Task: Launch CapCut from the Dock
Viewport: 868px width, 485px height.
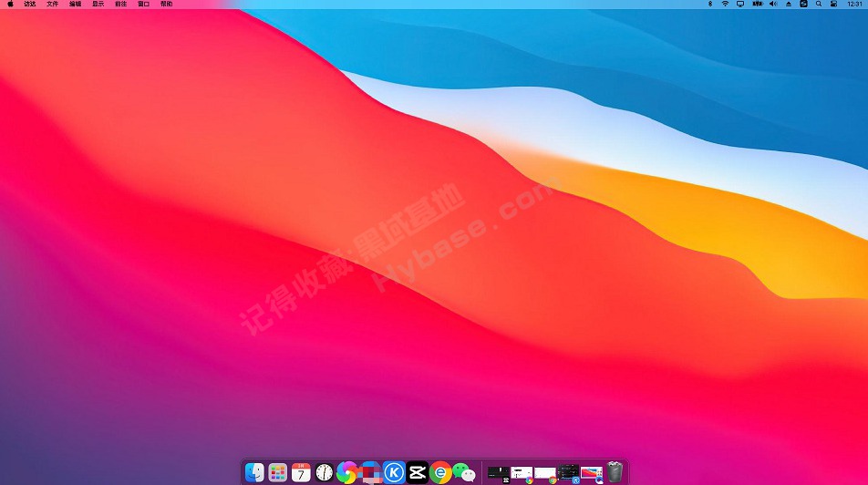Action: [x=418, y=472]
